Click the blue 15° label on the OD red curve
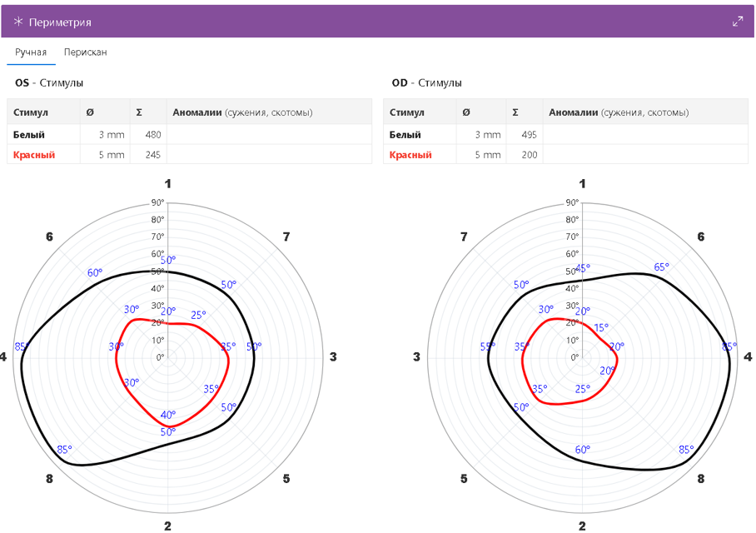 pyautogui.click(x=600, y=327)
